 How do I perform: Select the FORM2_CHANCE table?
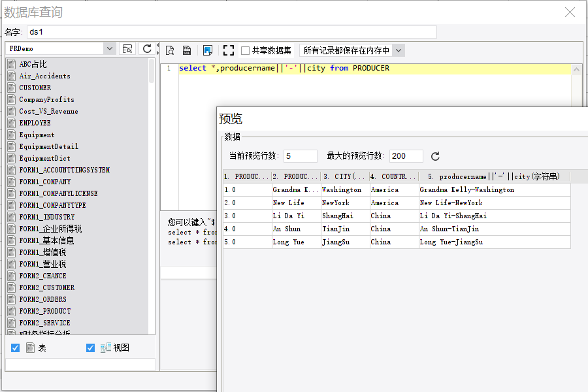[42, 276]
